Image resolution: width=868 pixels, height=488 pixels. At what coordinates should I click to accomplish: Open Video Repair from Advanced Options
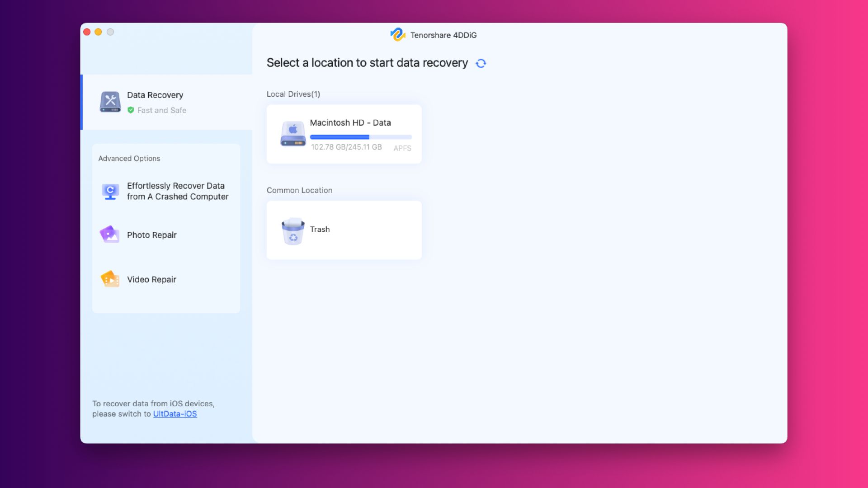[152, 280]
